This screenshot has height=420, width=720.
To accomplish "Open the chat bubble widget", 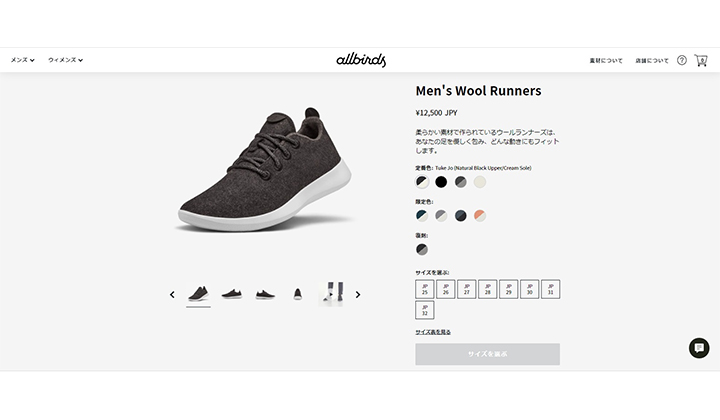I will pyautogui.click(x=699, y=348).
